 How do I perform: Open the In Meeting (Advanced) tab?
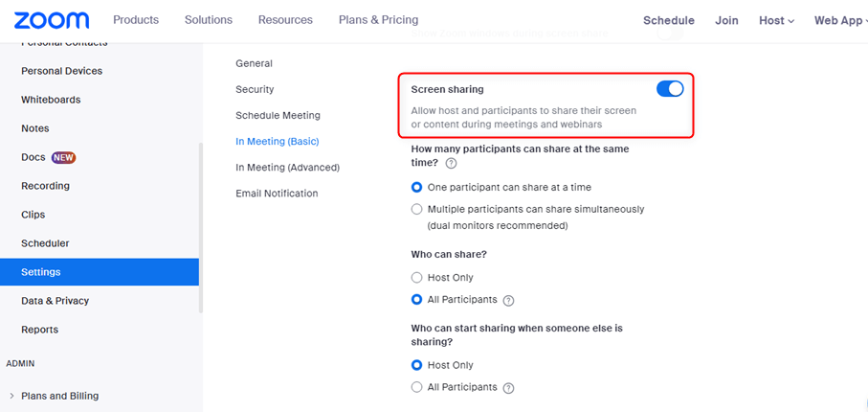[287, 167]
